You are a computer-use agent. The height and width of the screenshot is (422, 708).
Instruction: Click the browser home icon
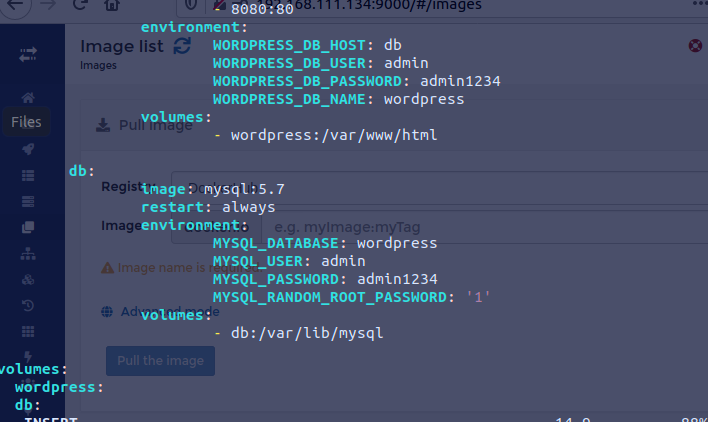pos(112,5)
